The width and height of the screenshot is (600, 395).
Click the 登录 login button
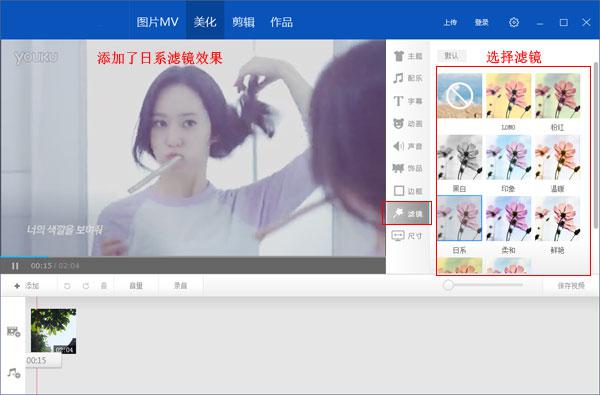coord(481,23)
